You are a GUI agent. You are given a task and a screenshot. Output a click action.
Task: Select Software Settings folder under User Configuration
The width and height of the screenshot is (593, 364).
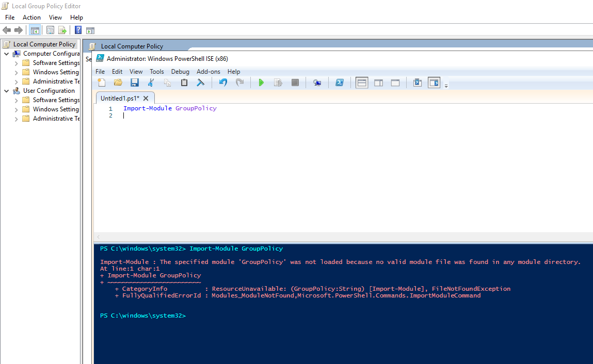tap(56, 100)
